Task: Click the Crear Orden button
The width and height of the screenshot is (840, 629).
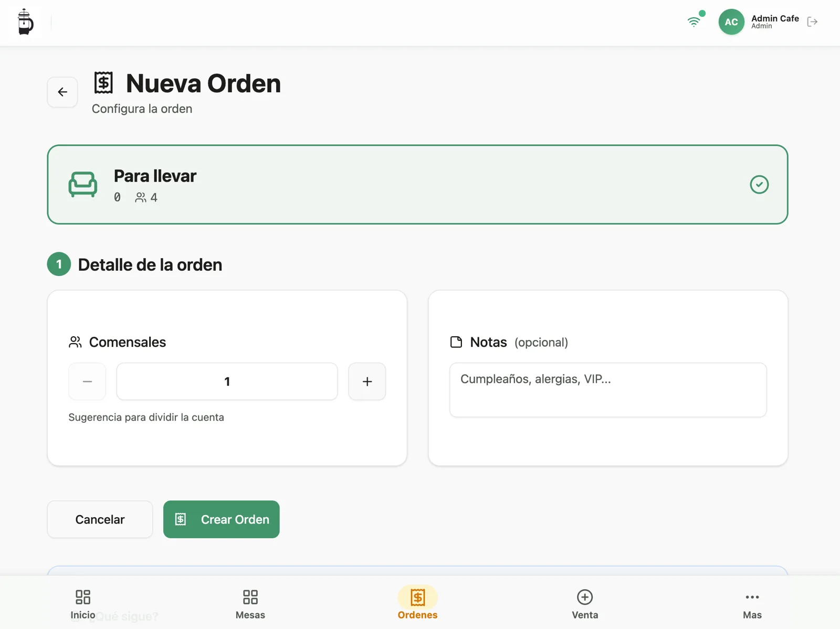Action: pyautogui.click(x=221, y=519)
